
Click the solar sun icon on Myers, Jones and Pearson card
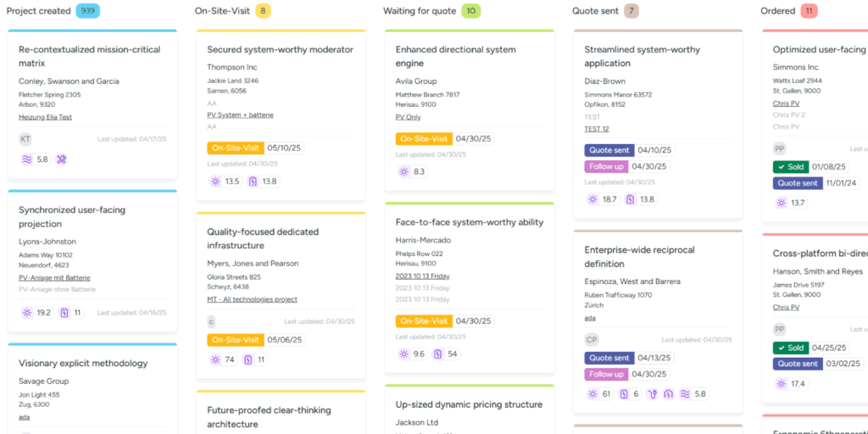(214, 359)
